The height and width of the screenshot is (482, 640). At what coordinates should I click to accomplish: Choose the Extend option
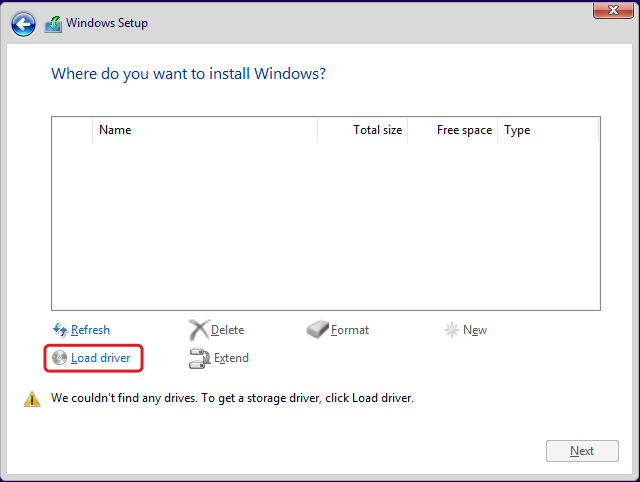click(231, 358)
